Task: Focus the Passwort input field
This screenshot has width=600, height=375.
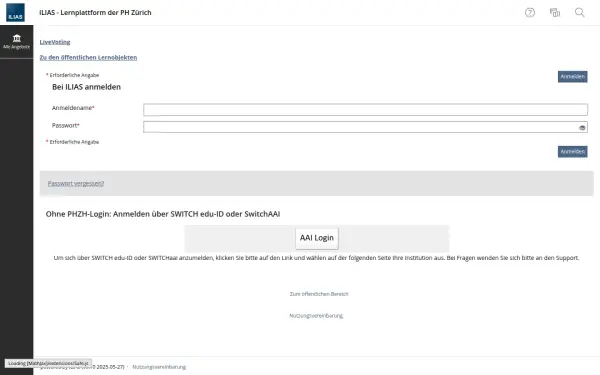Action: 365,127
